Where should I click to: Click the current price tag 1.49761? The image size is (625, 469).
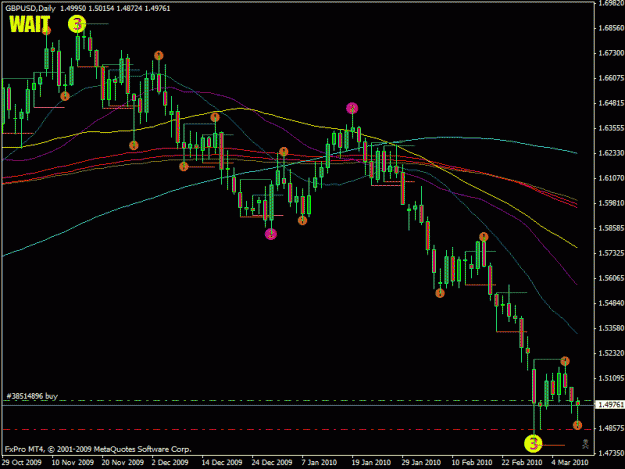pyautogui.click(x=610, y=405)
